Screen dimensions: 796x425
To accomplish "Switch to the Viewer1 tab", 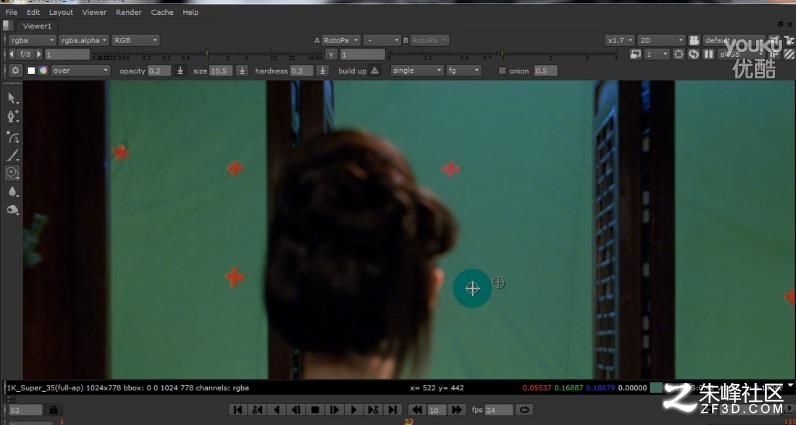I will (37, 26).
